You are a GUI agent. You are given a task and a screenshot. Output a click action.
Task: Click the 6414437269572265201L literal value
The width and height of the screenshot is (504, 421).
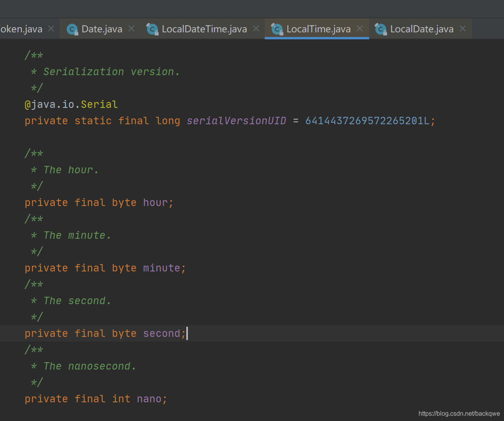pos(368,121)
